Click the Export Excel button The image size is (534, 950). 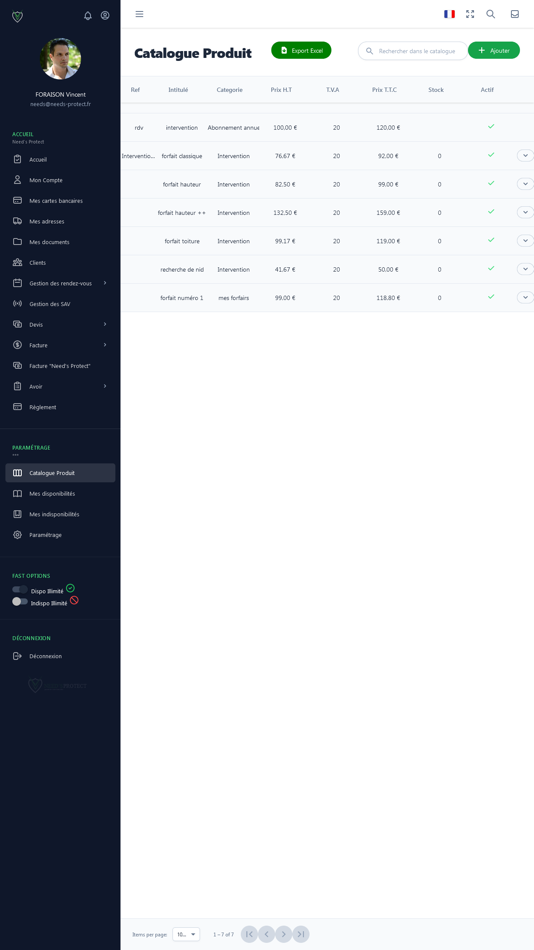(301, 50)
